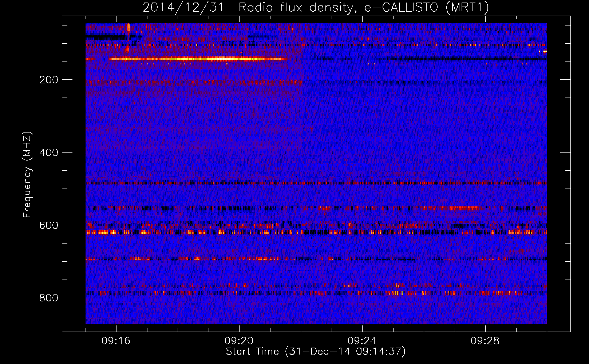589x364 pixels.
Task: Click the 'Start Time (31-Dec-14 09:14:37)' label
Action: click(x=316, y=352)
